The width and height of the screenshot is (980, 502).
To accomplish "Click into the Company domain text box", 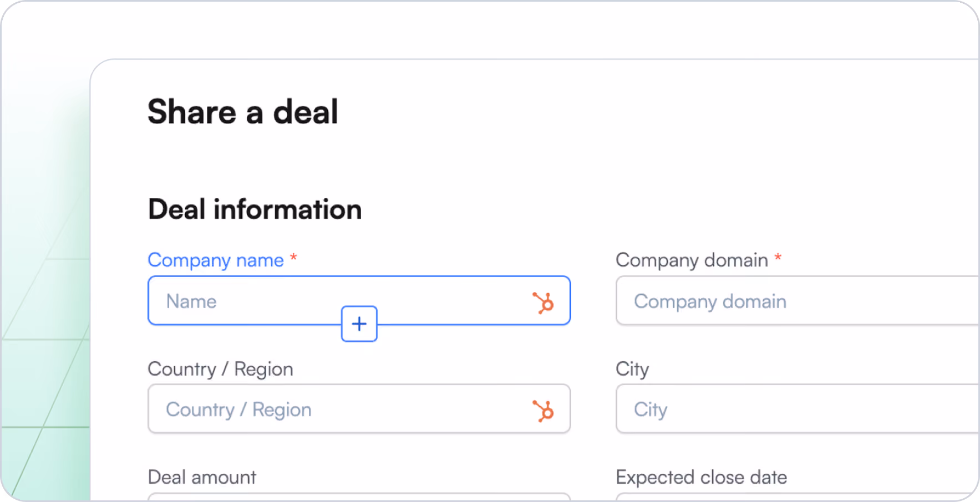I will [x=798, y=300].
